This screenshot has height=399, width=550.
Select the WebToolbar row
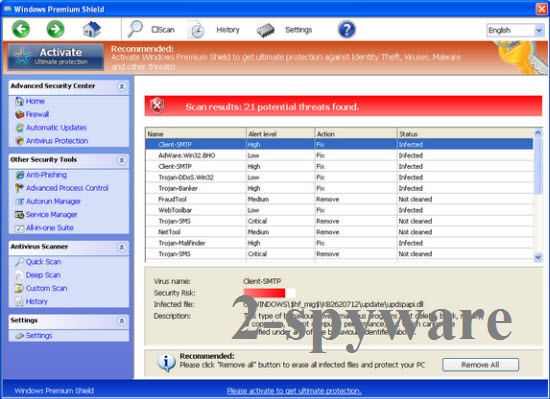coord(339,210)
